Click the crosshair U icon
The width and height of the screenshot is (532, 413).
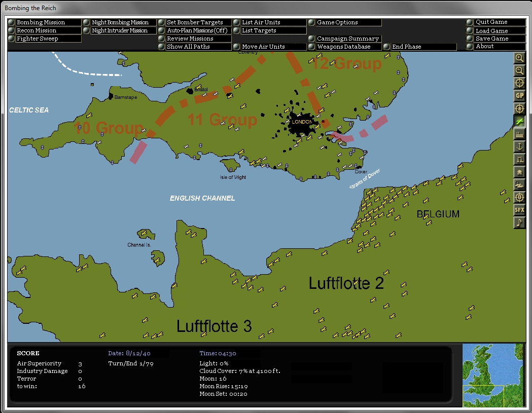[519, 197]
